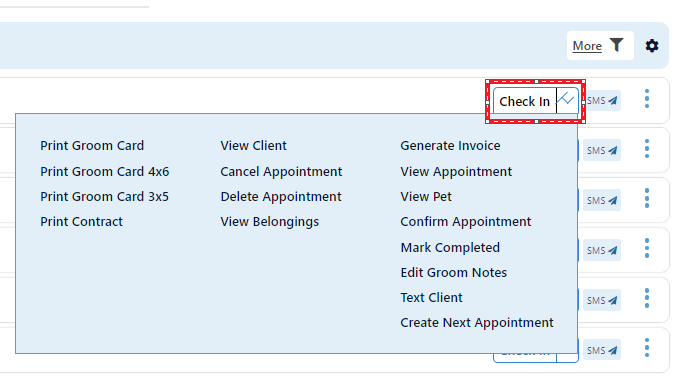This screenshot has width=676, height=383.
Task: Click Create Next Appointment
Action: pos(476,323)
